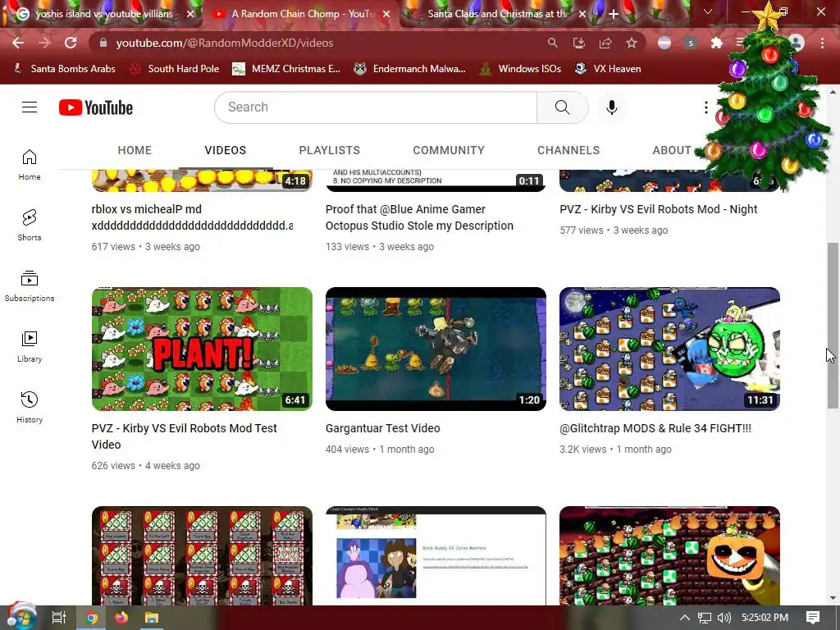Open VX Heaven bookmark
Image resolution: width=840 pixels, height=630 pixels.
[x=608, y=69]
